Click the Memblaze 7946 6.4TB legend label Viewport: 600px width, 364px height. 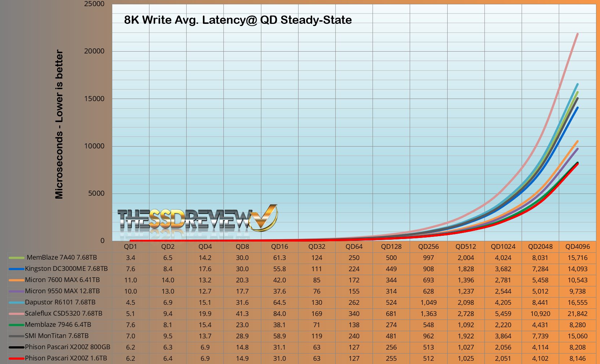pyautogui.click(x=58, y=325)
